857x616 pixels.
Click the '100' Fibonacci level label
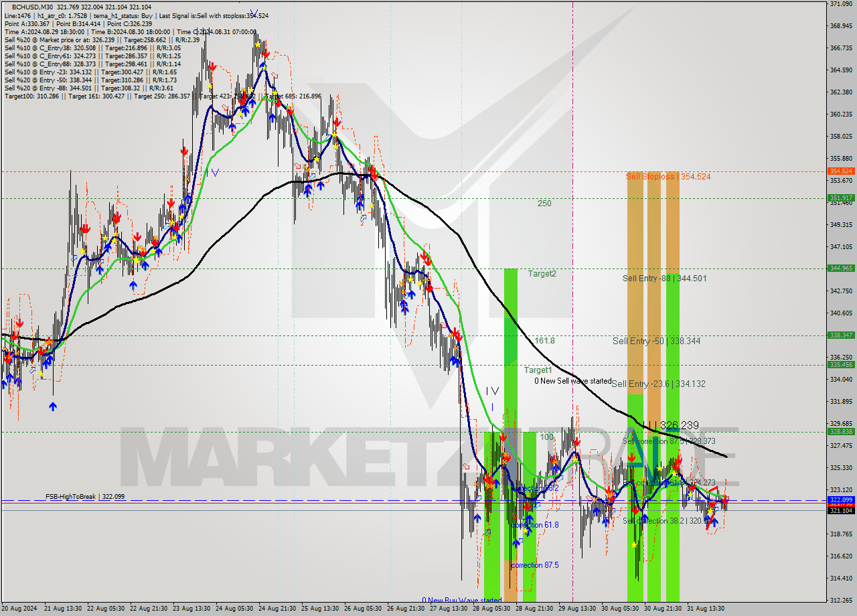click(547, 437)
